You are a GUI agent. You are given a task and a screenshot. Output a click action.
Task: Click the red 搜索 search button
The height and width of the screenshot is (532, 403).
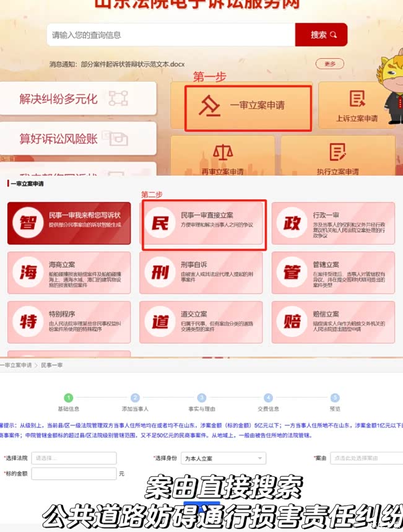click(321, 35)
